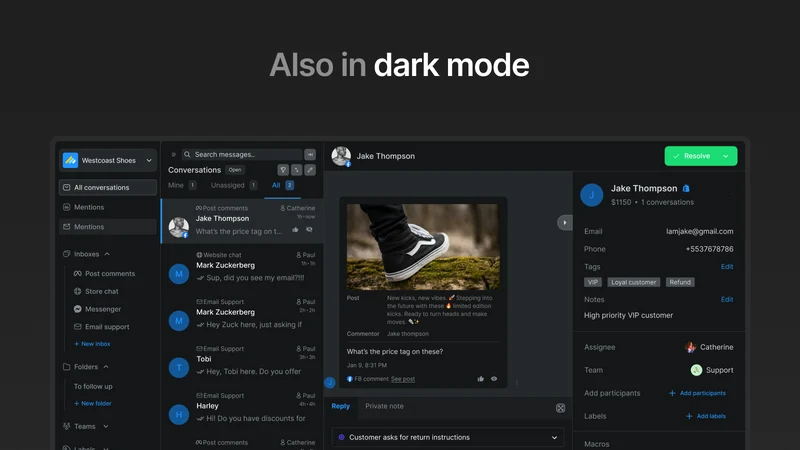The height and width of the screenshot is (450, 800).
Task: Open Tobi's Email Support conversation
Action: click(x=242, y=361)
